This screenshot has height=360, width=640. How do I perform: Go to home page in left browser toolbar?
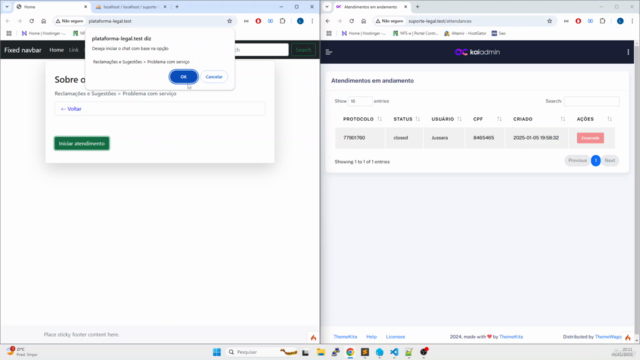43,21
